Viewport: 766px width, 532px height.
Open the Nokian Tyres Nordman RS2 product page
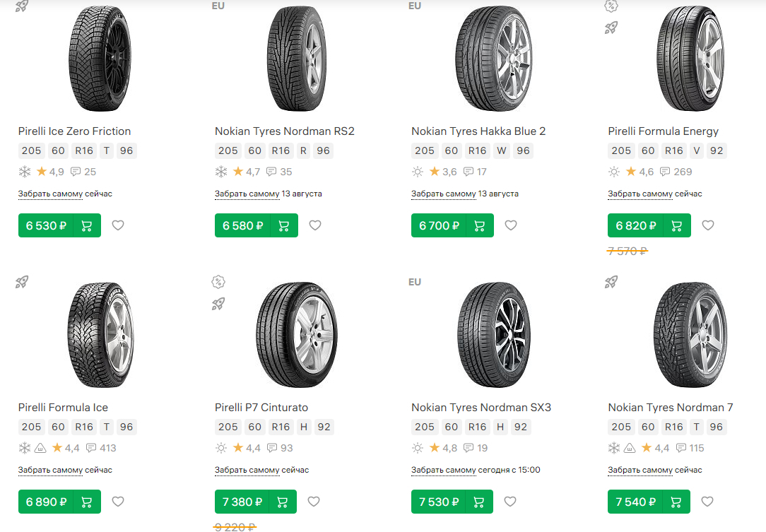pyautogui.click(x=284, y=131)
